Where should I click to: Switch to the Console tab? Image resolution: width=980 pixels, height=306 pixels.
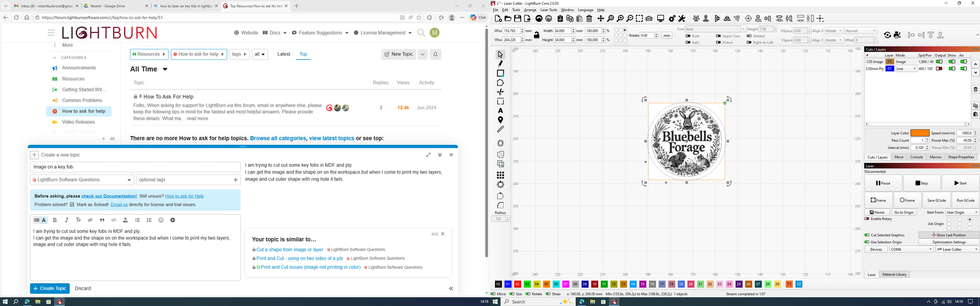pos(917,157)
